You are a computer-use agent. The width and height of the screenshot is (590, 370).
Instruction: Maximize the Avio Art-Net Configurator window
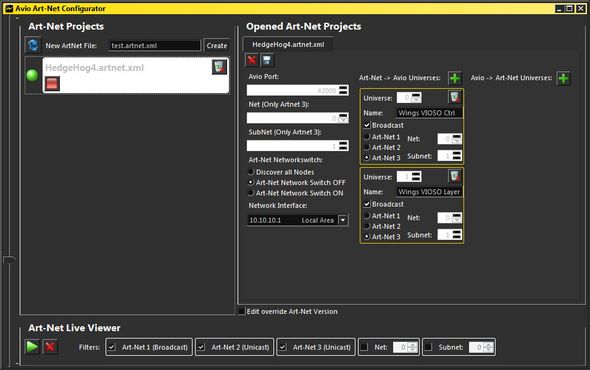(x=570, y=8)
